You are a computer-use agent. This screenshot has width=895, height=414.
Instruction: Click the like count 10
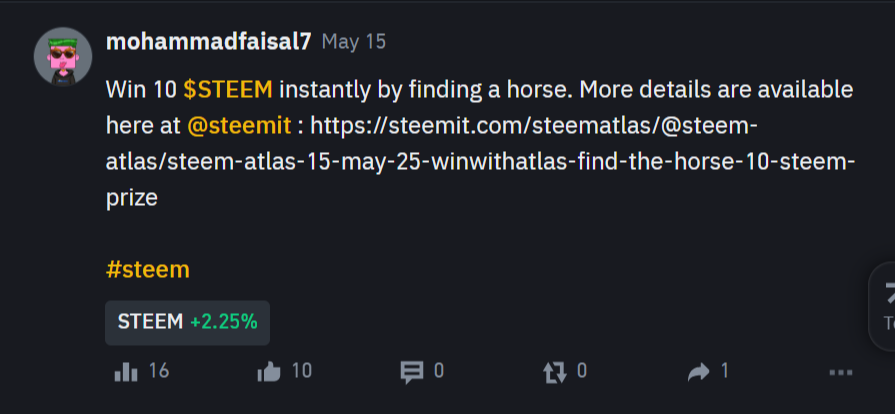coord(302,372)
